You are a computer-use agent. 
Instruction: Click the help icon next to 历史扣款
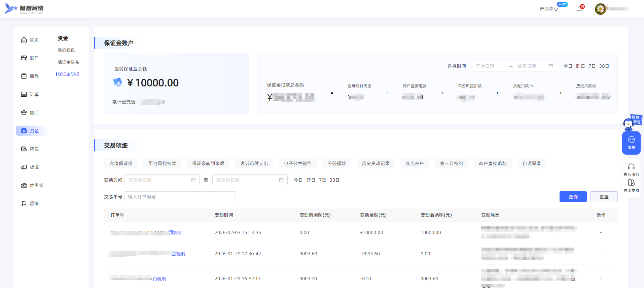pyautogui.click(x=595, y=86)
